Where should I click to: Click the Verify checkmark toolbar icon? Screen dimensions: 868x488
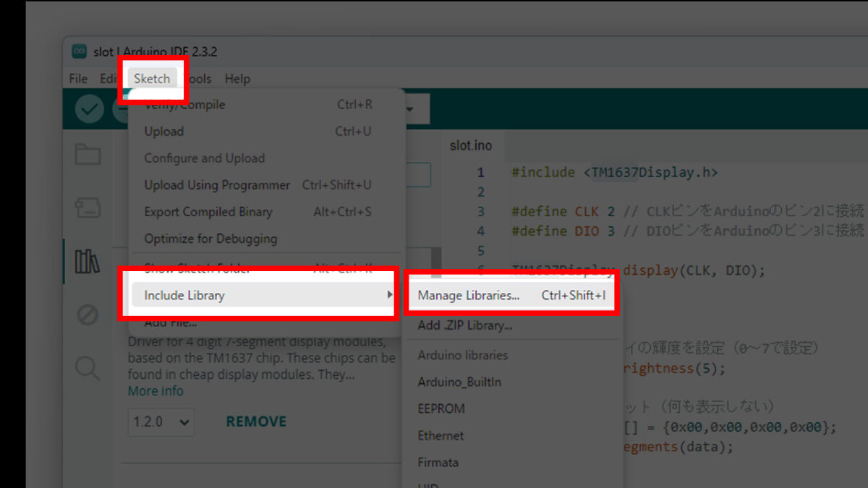pyautogui.click(x=90, y=109)
